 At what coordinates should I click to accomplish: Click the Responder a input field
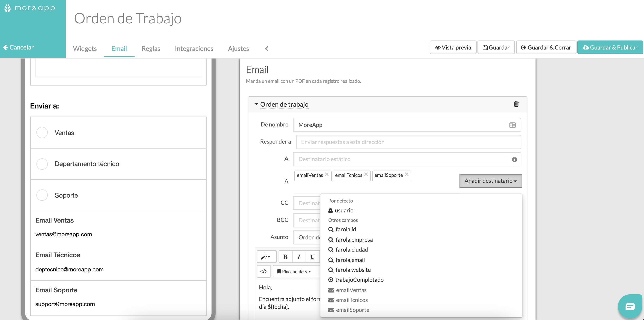[x=408, y=142]
